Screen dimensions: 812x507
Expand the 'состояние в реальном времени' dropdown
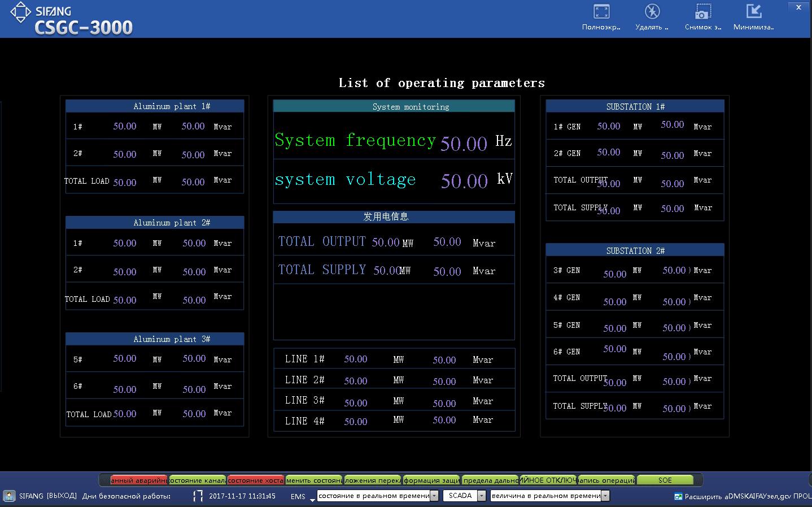(x=434, y=496)
